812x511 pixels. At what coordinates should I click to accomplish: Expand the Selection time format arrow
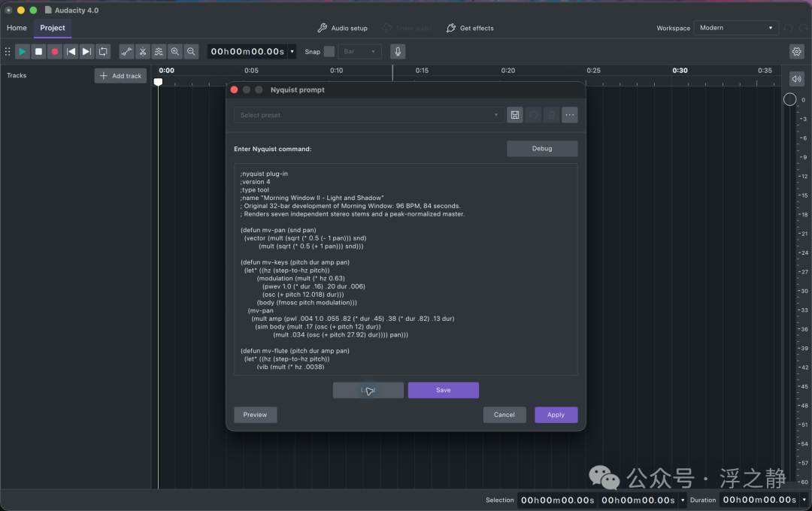coord(683,500)
